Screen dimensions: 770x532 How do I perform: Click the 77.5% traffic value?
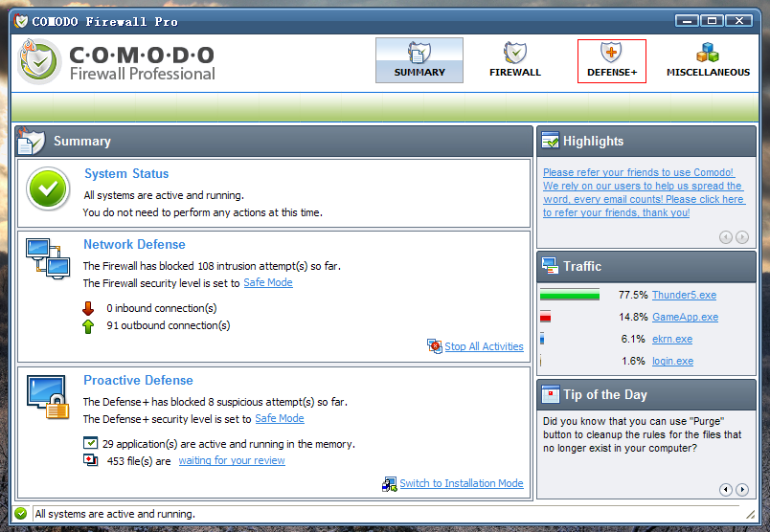click(633, 295)
